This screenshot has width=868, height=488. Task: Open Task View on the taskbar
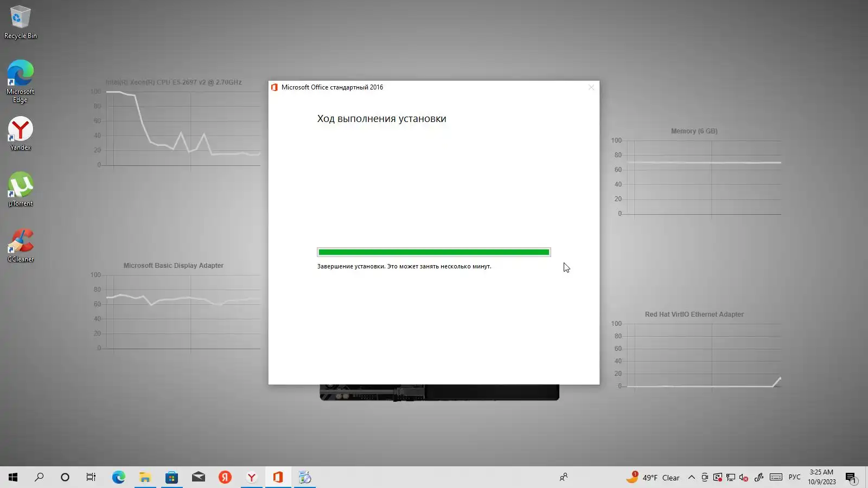tap(91, 477)
